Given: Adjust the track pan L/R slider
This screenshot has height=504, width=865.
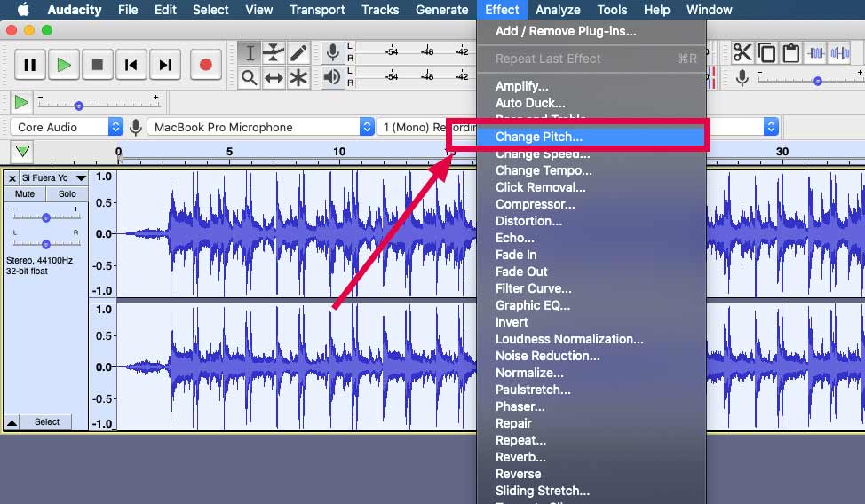Looking at the screenshot, I should tap(46, 244).
